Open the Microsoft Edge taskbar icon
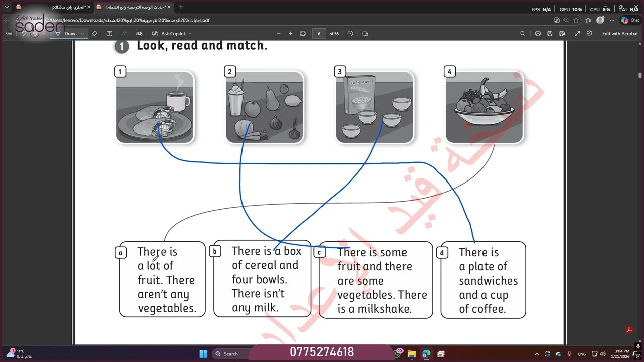The image size is (644, 362). (x=426, y=354)
